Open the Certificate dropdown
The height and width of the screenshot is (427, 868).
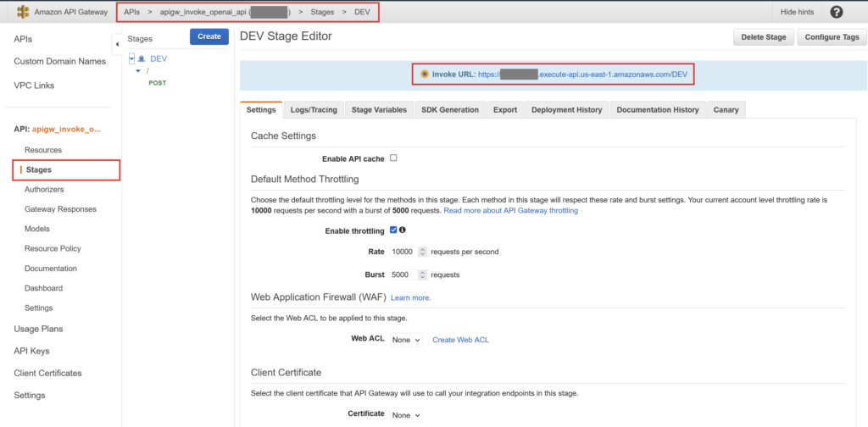click(406, 414)
